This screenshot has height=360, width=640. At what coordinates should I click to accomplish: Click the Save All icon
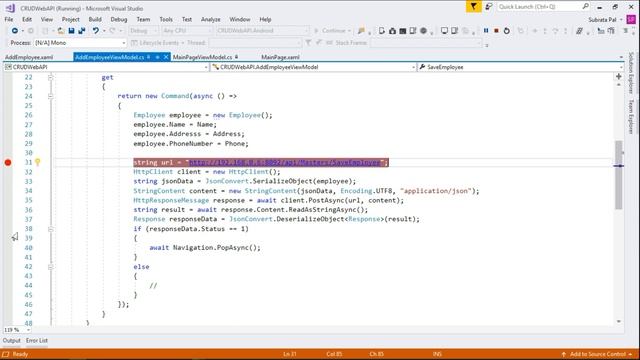pyautogui.click(x=82, y=31)
